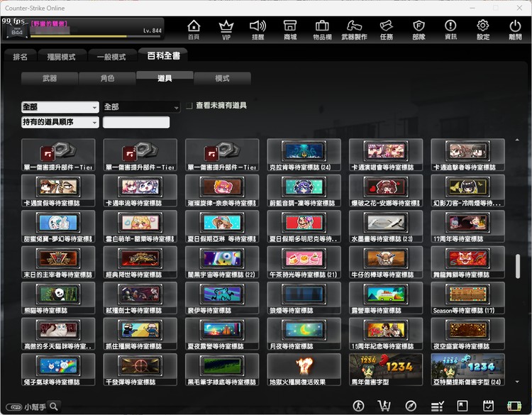Open the second dark 全部 dropdown
The height and width of the screenshot is (415, 532).
point(141,107)
